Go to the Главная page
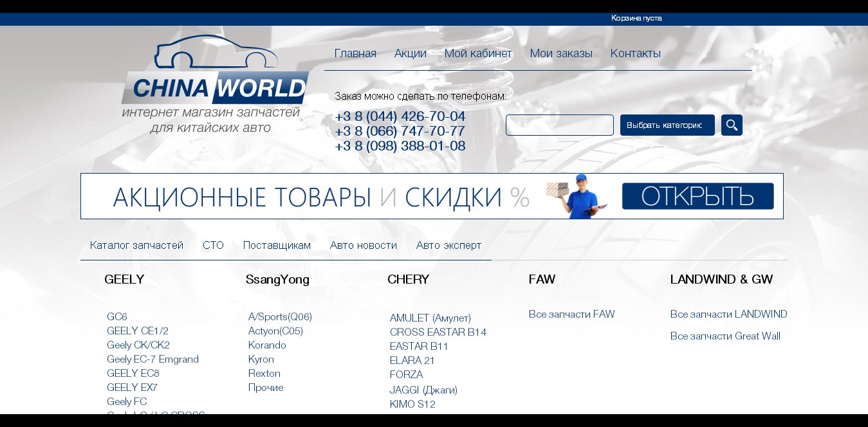This screenshot has width=868, height=427. tap(355, 53)
